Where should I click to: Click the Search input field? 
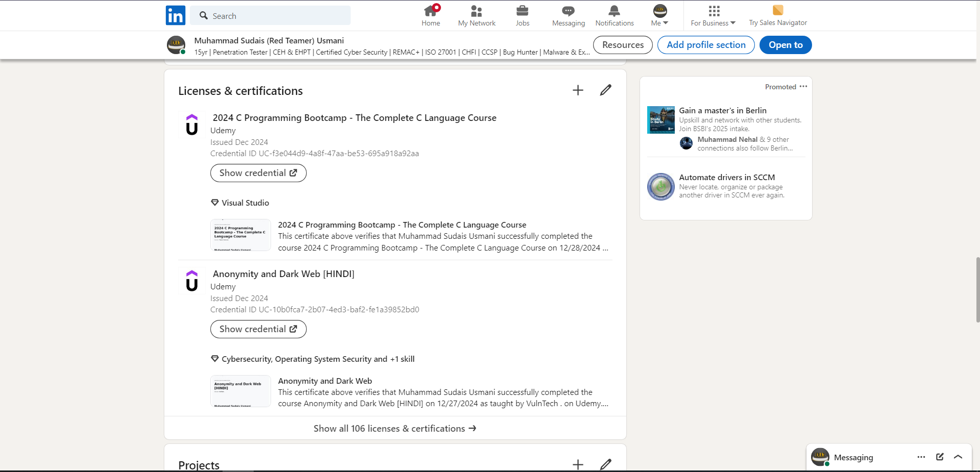271,16
